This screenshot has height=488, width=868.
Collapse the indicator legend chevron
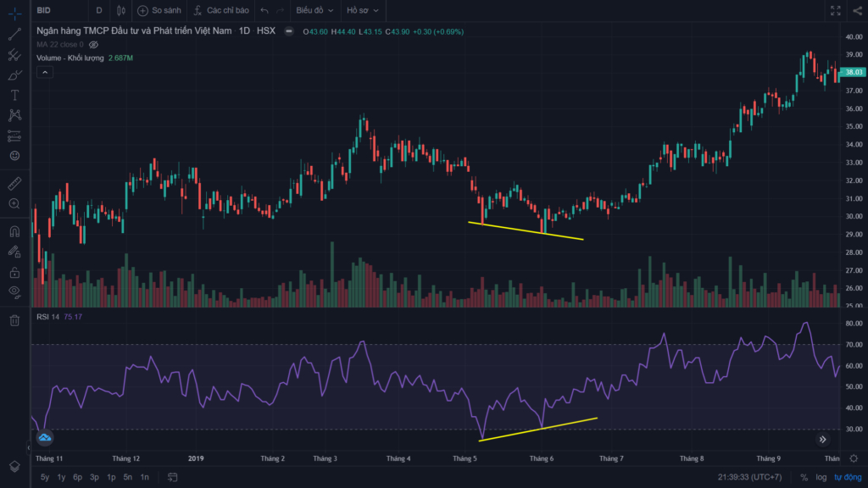pos(45,73)
